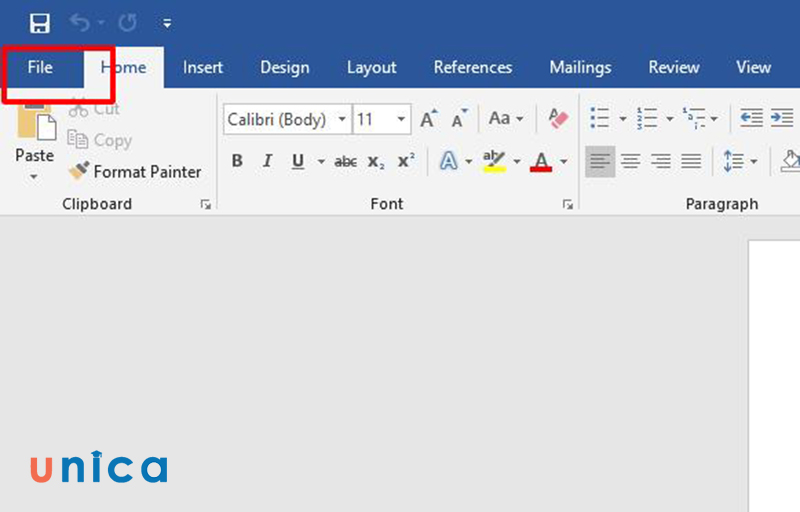
Task: Open the Mailings tab
Action: click(x=580, y=67)
